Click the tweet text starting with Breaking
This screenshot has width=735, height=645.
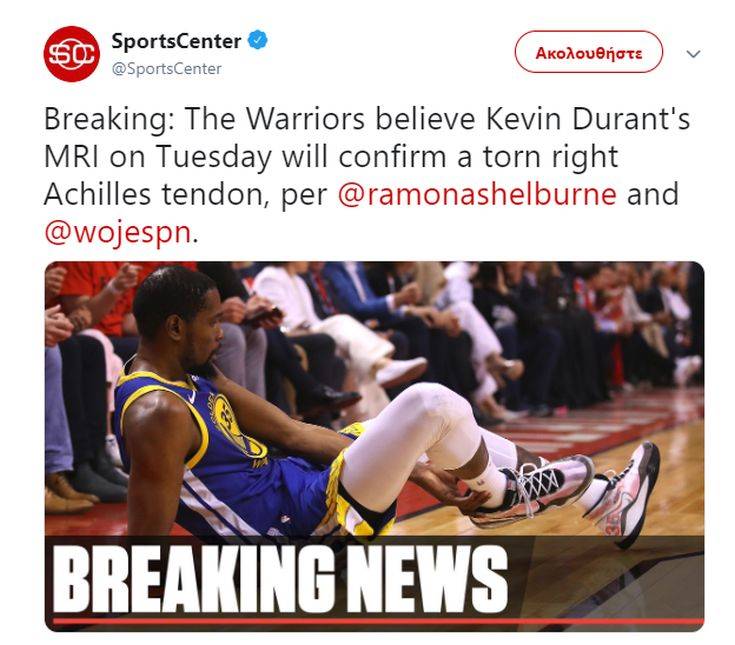pyautogui.click(x=367, y=175)
